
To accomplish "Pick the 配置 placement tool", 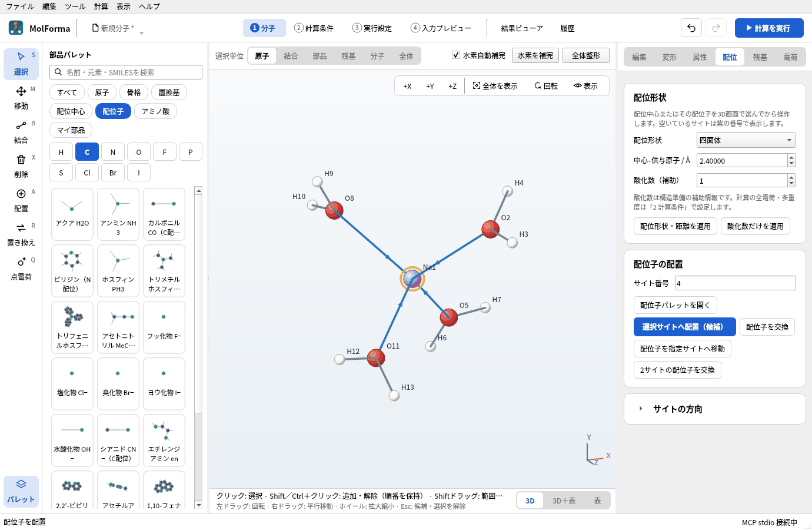I will [21, 200].
